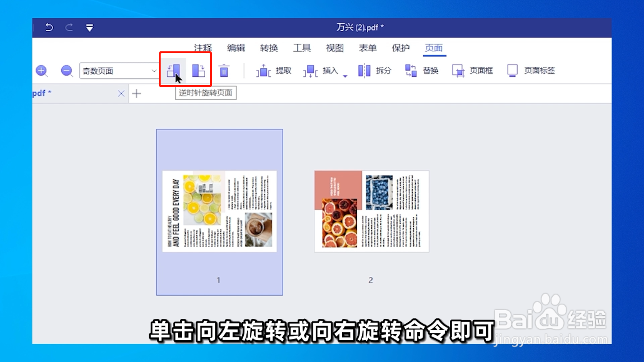The height and width of the screenshot is (362, 644).
Task: Click the 页面标签 page label icon
Action: click(x=513, y=71)
